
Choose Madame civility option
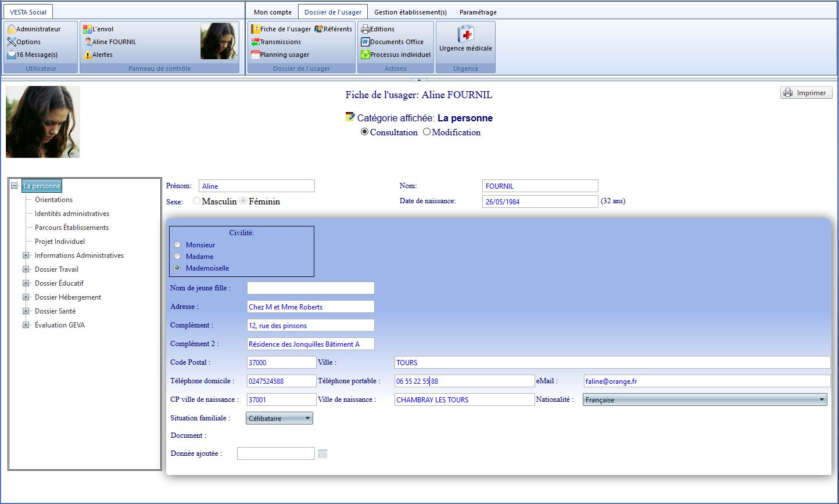click(177, 257)
